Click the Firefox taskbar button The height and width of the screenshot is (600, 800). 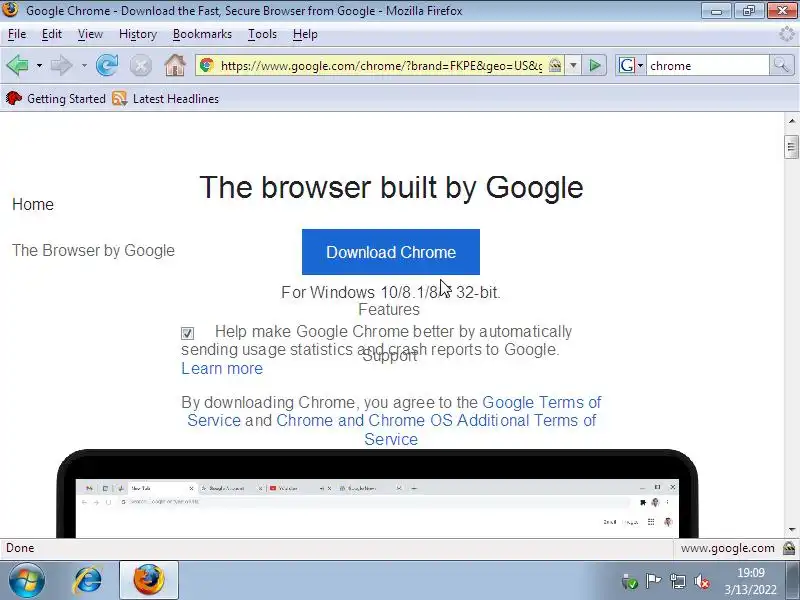pos(149,580)
